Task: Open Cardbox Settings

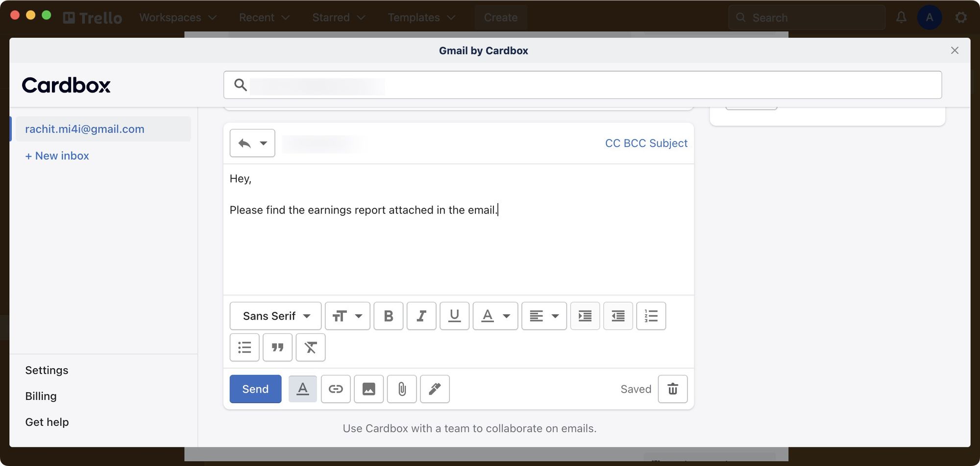Action: (x=47, y=370)
